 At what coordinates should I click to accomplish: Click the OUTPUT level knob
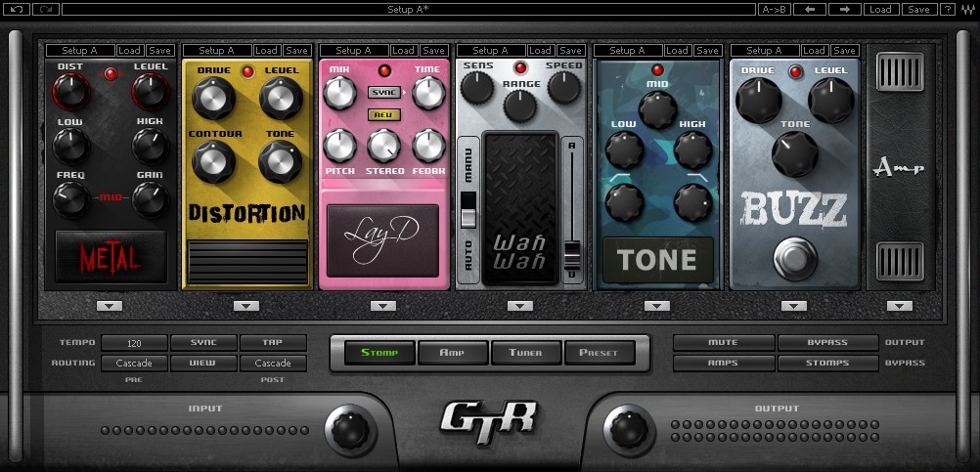[x=630, y=430]
